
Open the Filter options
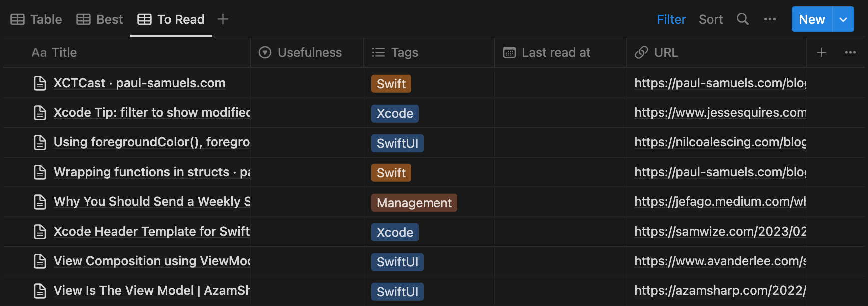pyautogui.click(x=671, y=19)
